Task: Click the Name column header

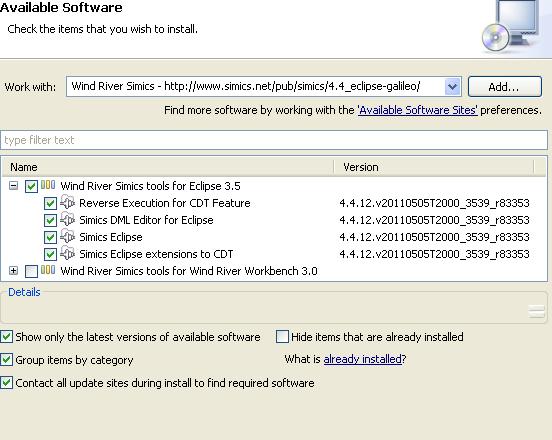Action: [x=168, y=167]
